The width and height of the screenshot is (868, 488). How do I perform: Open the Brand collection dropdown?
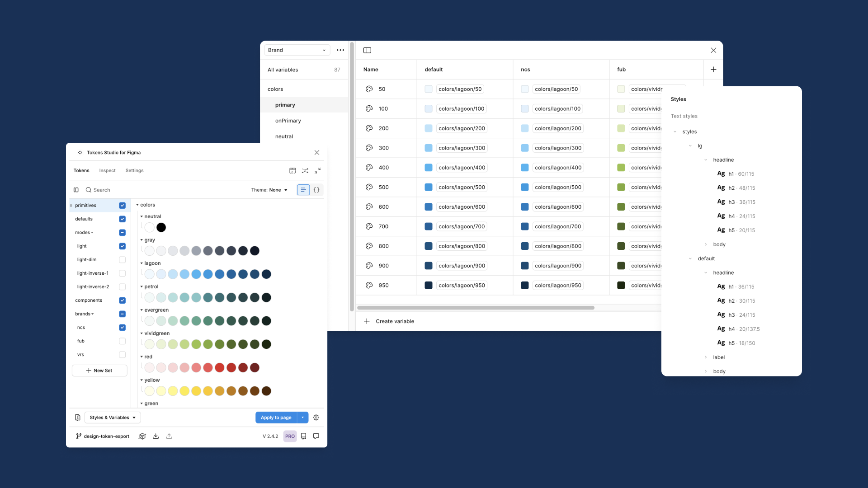(x=297, y=50)
